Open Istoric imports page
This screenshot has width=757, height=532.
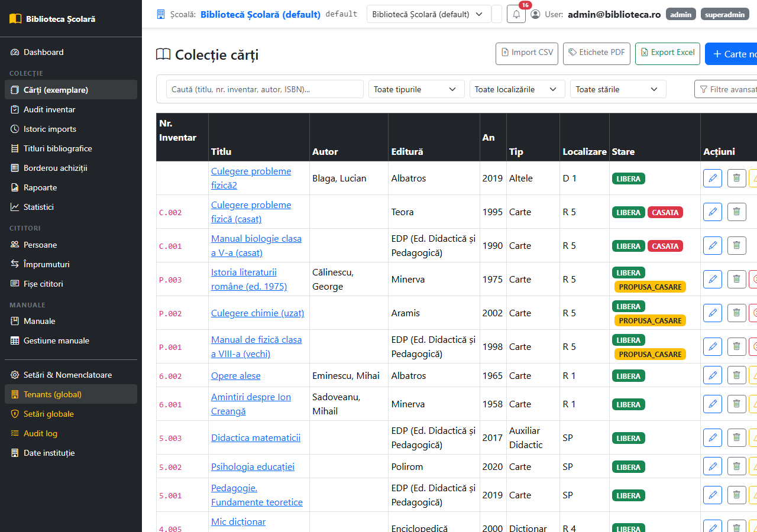click(71, 129)
